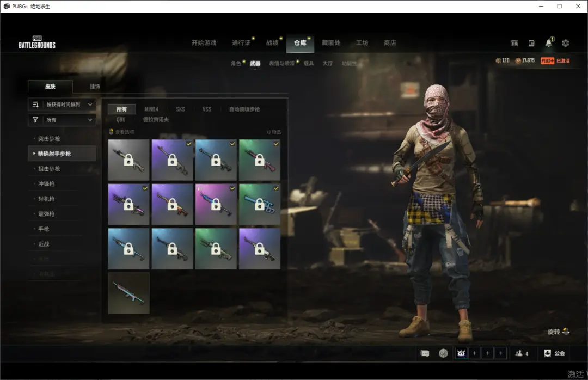Select the crown player slot in team bar

[461, 353]
